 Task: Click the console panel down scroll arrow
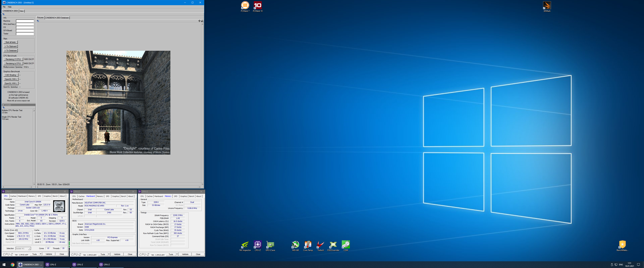[x=34, y=184]
